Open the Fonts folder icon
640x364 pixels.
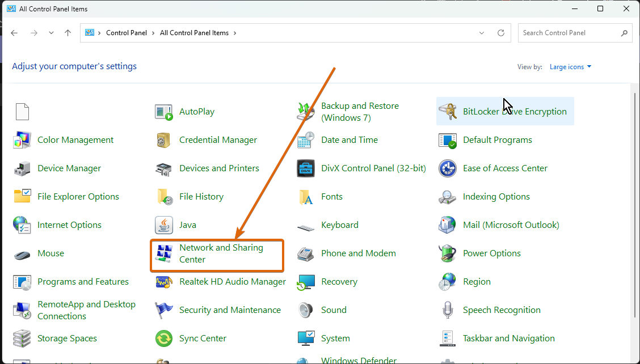(306, 197)
